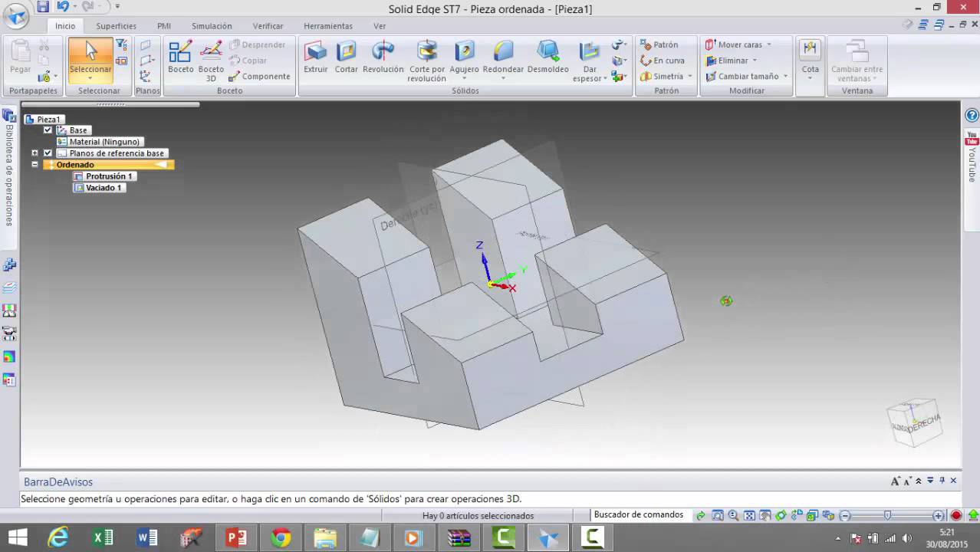The width and height of the screenshot is (980, 552).
Task: Open the Cambiar tamaño dropdown arrow
Action: coord(786,77)
